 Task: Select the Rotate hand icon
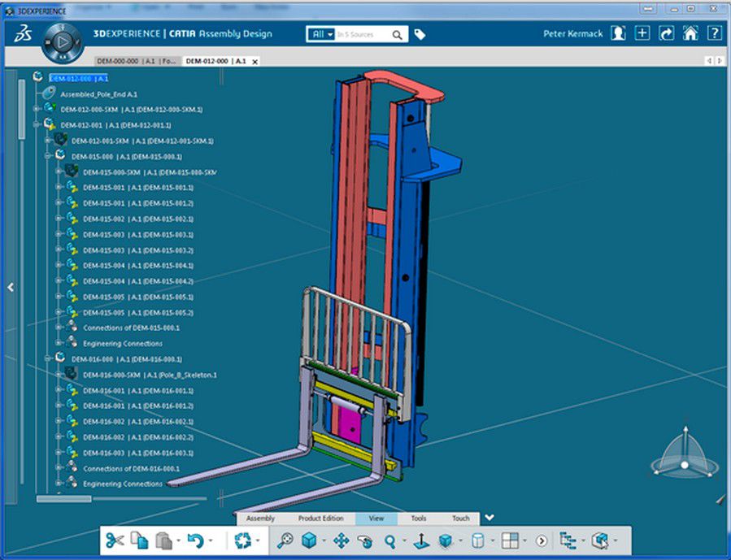(x=366, y=541)
